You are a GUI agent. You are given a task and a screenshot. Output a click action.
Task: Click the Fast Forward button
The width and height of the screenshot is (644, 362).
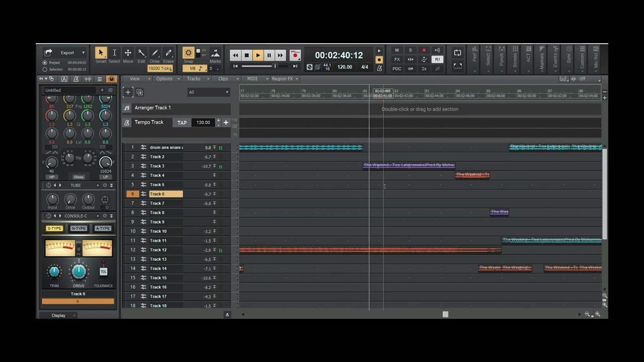pos(280,55)
